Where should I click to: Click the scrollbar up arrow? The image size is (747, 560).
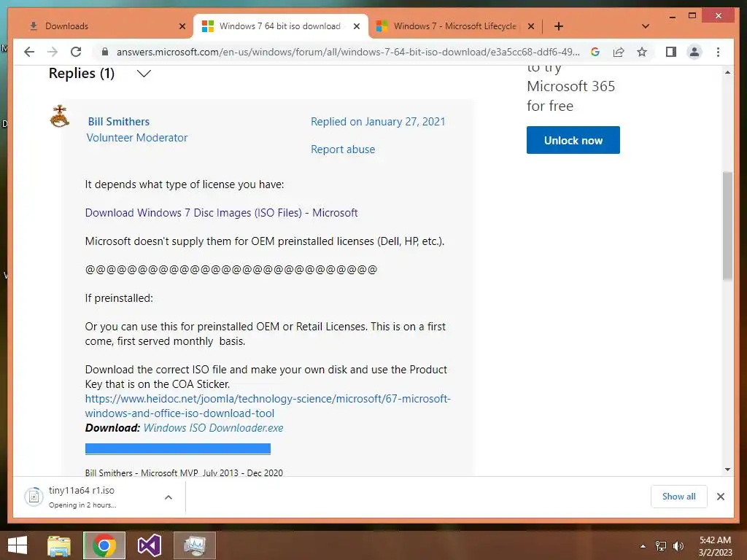[727, 72]
